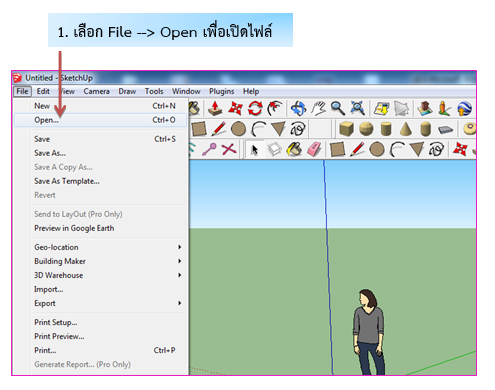Viewport: 495px width, 390px height.
Task: Click the orange figure Photo Textures icon
Action: tap(444, 108)
